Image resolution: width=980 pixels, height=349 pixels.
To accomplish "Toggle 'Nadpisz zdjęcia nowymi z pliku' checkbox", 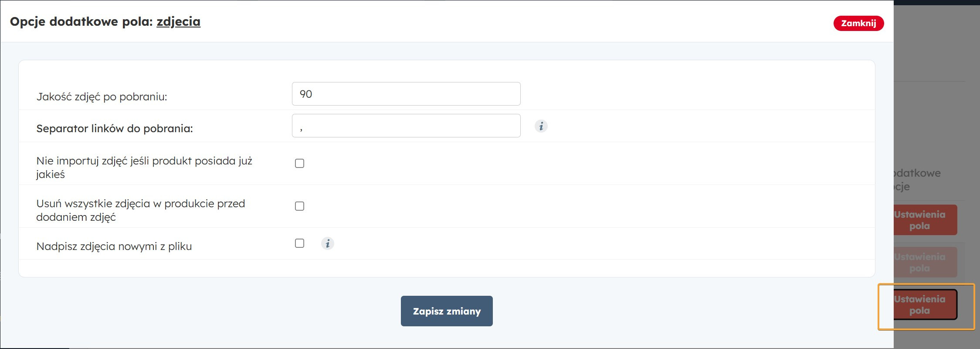I will (299, 243).
